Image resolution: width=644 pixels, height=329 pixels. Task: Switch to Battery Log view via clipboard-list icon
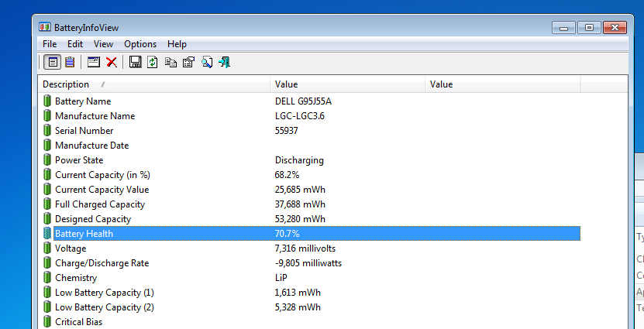[x=70, y=63]
